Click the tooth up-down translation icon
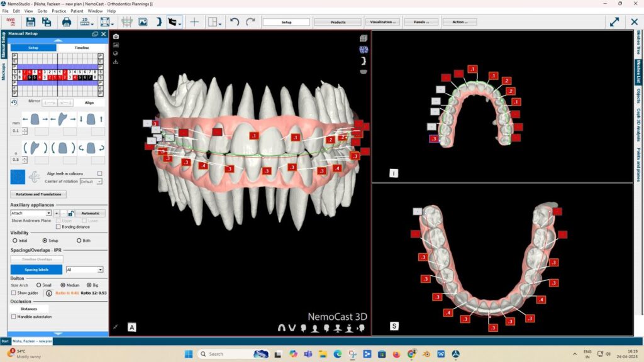The height and width of the screenshot is (362, 644). [91, 119]
